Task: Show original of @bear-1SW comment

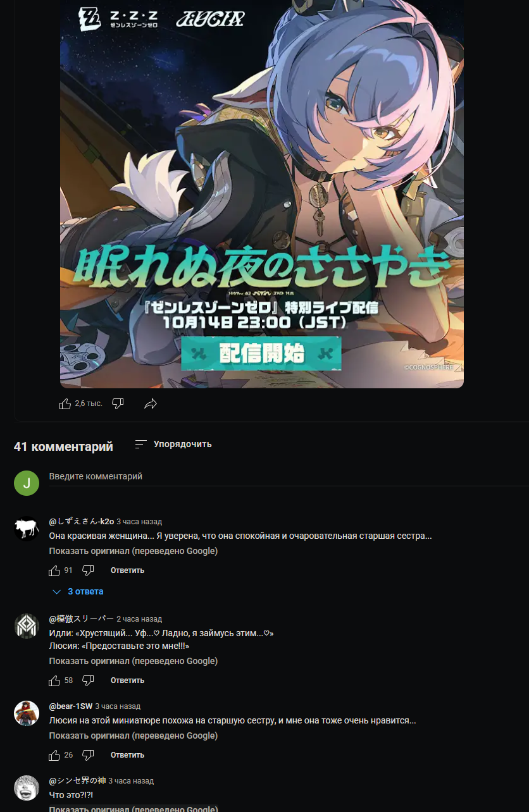Action: coord(134,736)
